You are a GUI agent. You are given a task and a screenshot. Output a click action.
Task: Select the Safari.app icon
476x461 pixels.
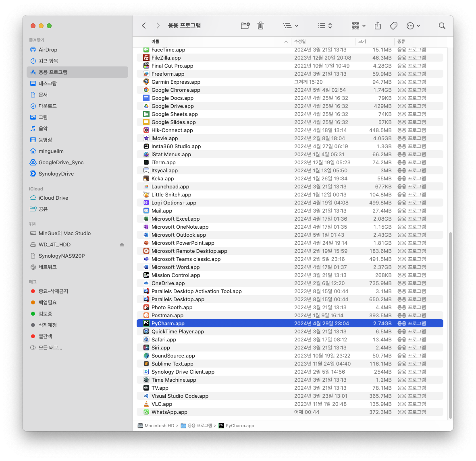tap(146, 340)
